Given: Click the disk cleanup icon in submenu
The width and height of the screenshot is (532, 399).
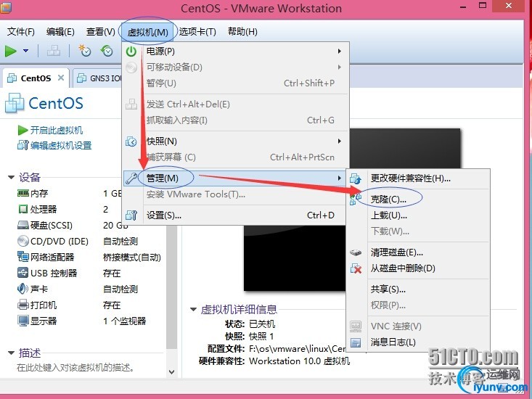Looking at the screenshot, I should [x=356, y=252].
